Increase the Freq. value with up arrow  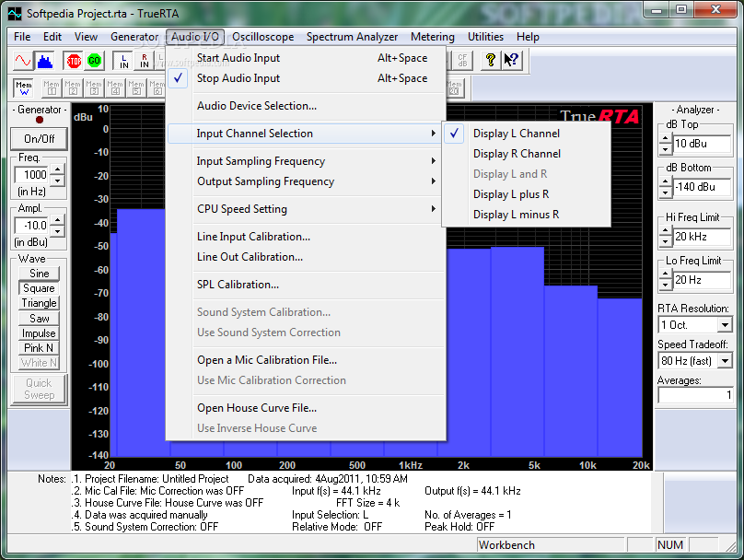(x=57, y=169)
